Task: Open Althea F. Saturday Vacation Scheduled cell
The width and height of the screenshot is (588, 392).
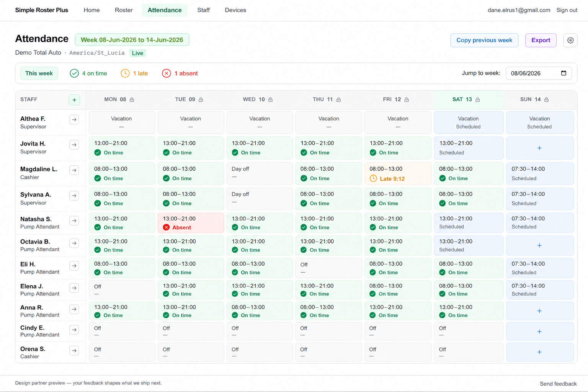Action: point(469,122)
